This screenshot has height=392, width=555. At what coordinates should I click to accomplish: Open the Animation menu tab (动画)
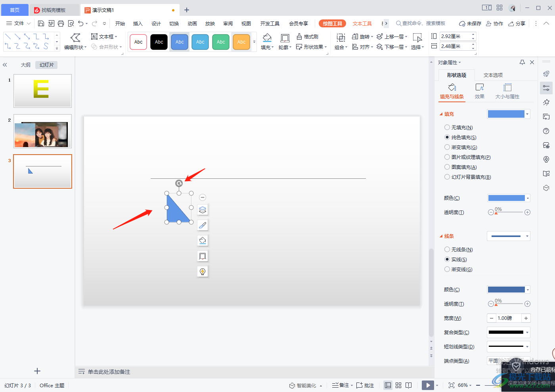192,23
